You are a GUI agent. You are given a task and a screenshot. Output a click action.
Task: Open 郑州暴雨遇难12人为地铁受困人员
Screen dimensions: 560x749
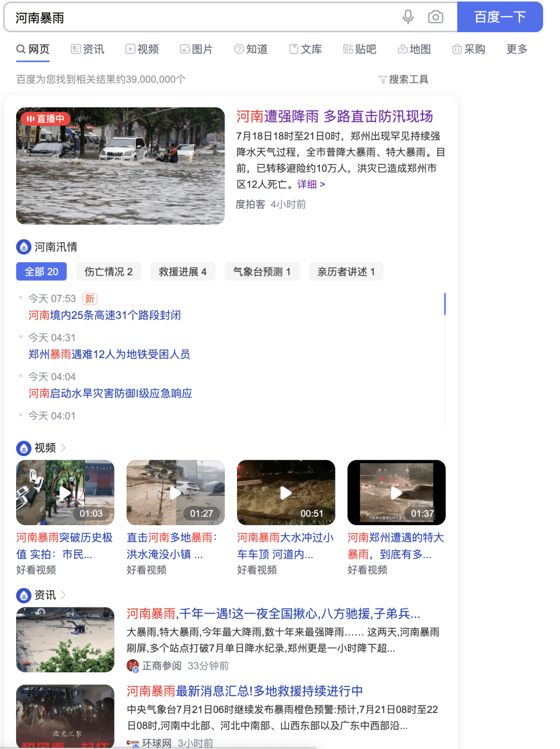click(109, 355)
